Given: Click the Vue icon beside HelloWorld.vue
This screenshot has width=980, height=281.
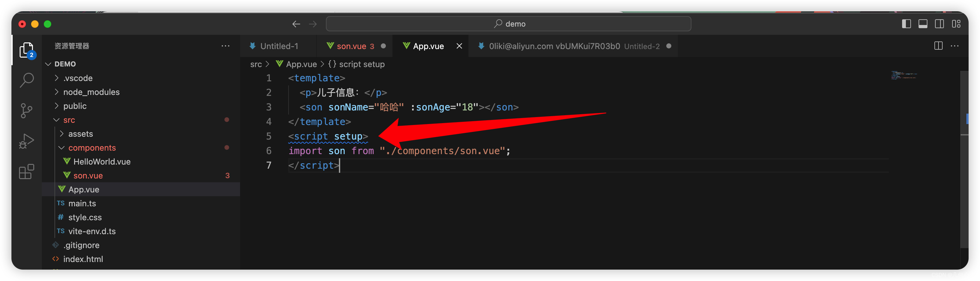Looking at the screenshot, I should click(67, 161).
